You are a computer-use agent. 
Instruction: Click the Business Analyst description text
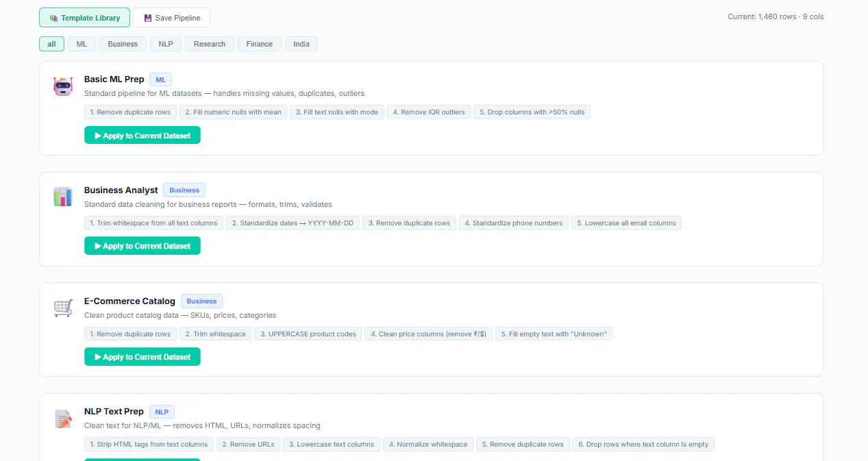tap(208, 204)
